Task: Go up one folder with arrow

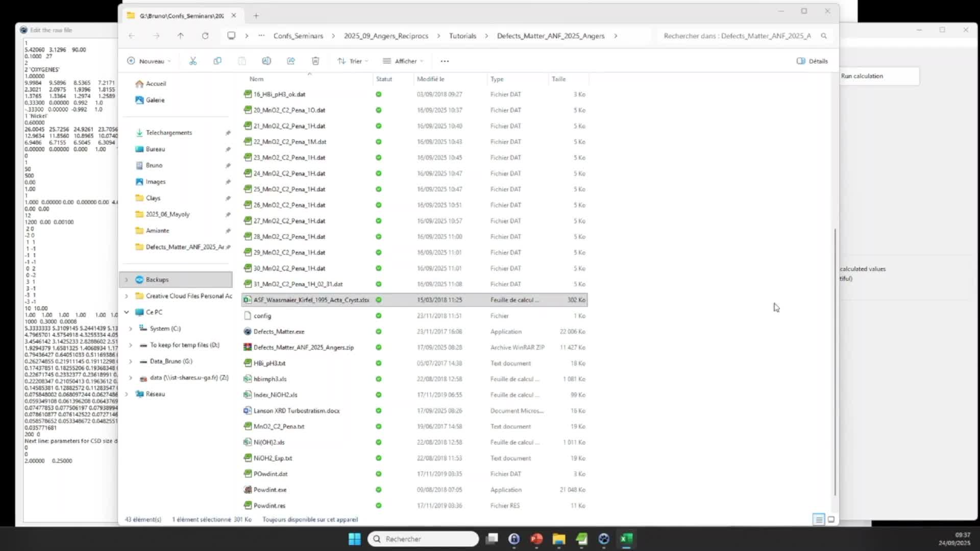Action: coord(181,36)
